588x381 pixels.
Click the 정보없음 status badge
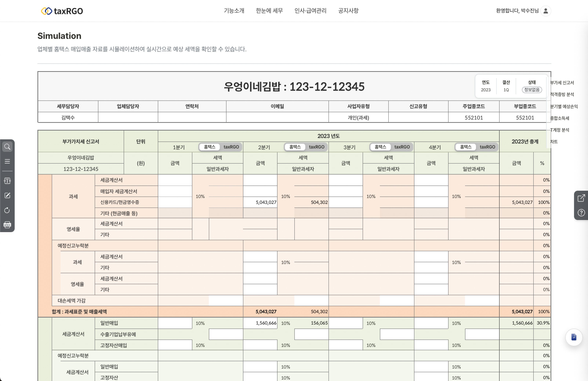pos(532,90)
